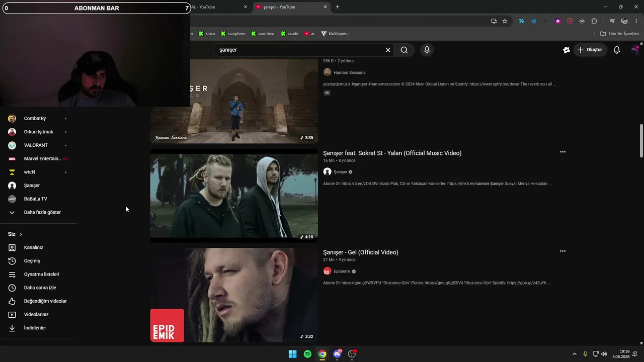The image size is (644, 362).
Task: Open Spotify from the taskbar
Action: click(307, 354)
